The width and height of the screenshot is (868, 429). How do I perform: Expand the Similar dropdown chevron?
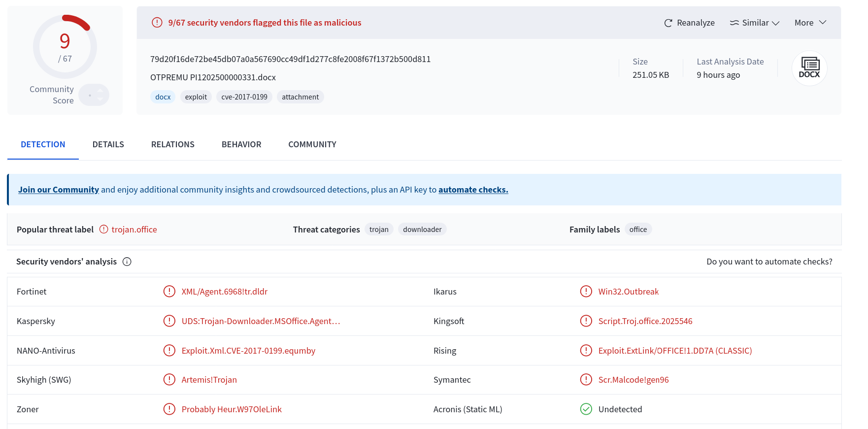tap(776, 23)
